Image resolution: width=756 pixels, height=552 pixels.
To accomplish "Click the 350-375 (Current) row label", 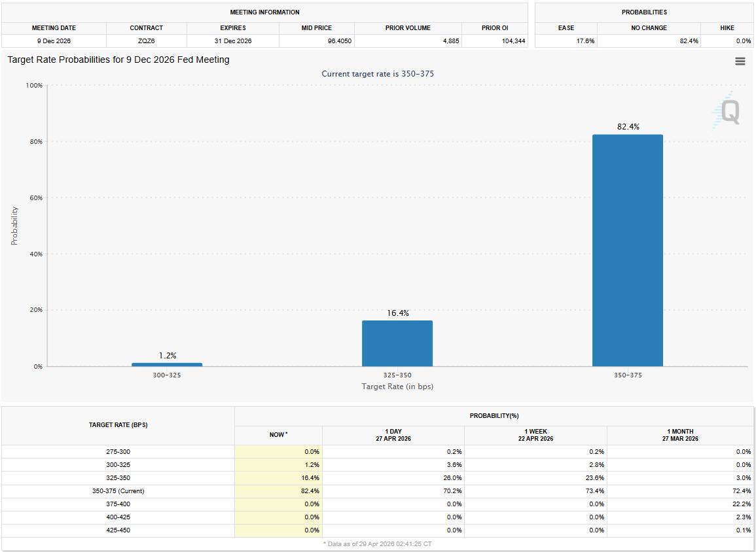I will [118, 491].
